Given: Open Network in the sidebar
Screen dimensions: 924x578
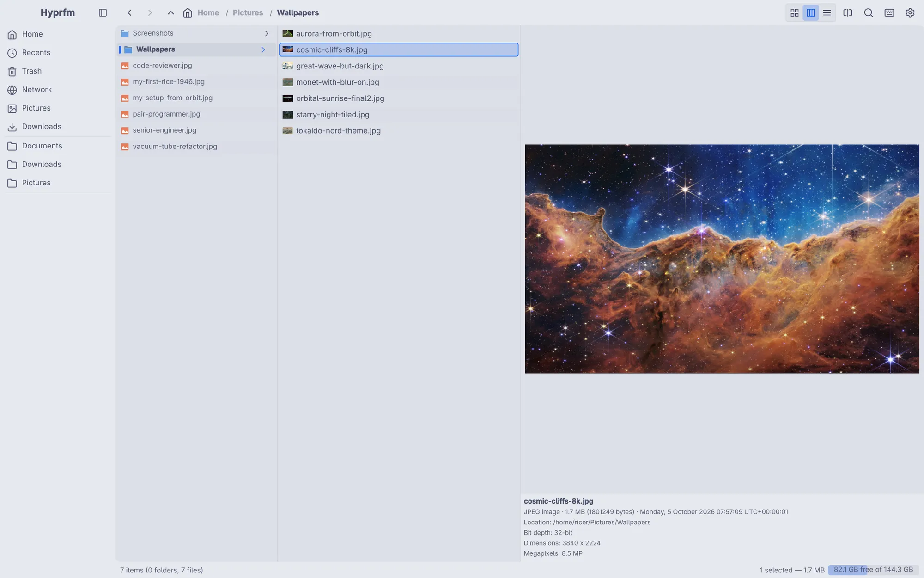Looking at the screenshot, I should click(x=58, y=90).
